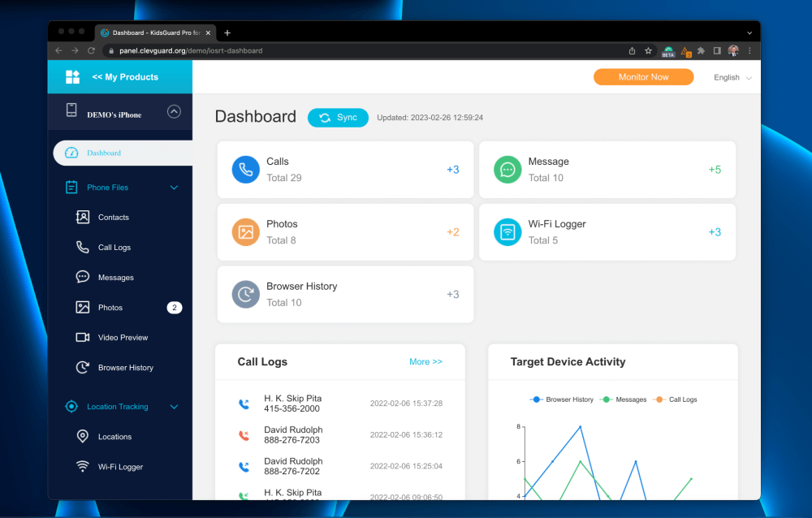Click the Wi-Fi Logger signal icon in sidebar
Viewport: 812px width, 518px height.
point(82,466)
